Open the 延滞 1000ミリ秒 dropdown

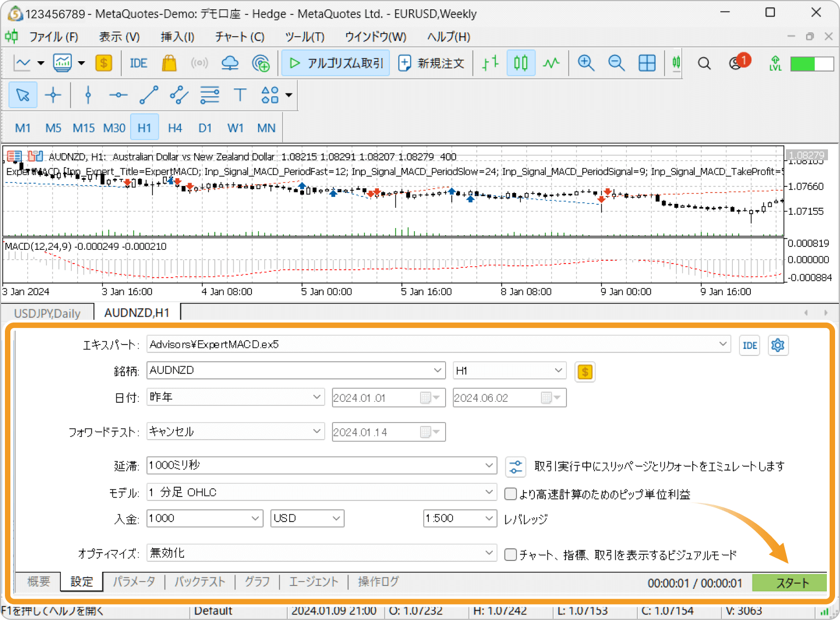pyautogui.click(x=322, y=465)
